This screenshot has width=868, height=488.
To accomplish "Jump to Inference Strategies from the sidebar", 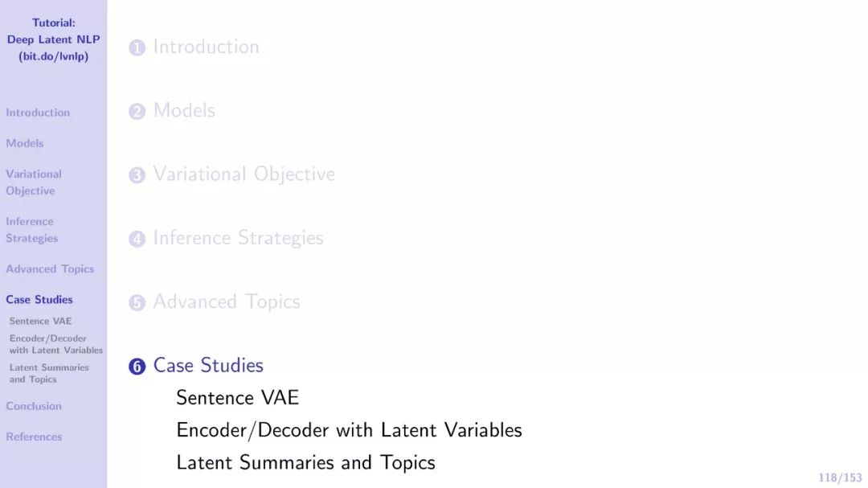I will coord(31,229).
